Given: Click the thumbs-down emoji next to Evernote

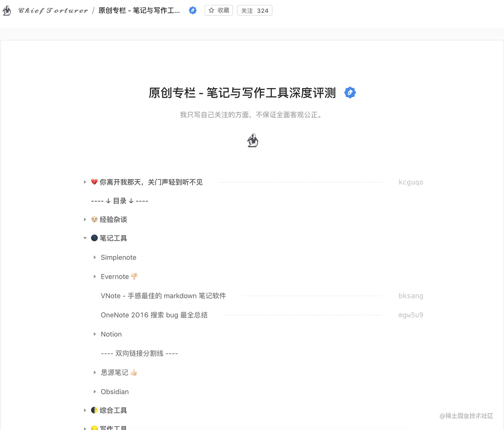Looking at the screenshot, I should (x=134, y=276).
